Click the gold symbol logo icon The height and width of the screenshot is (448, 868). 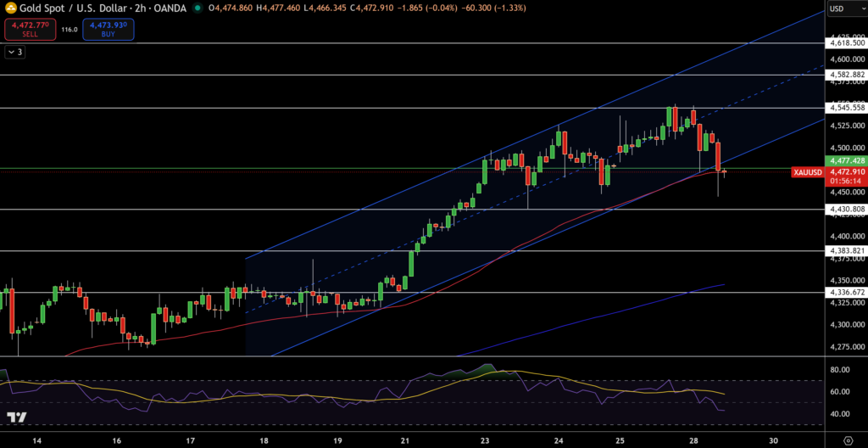9,8
